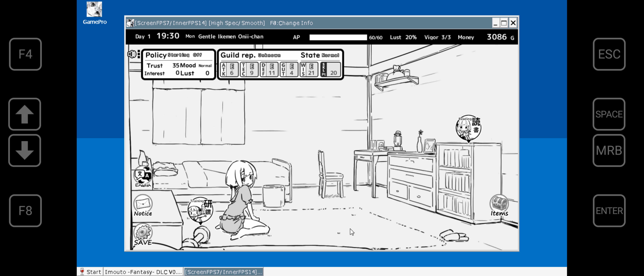Mute sound with the speaker icon

[132, 54]
